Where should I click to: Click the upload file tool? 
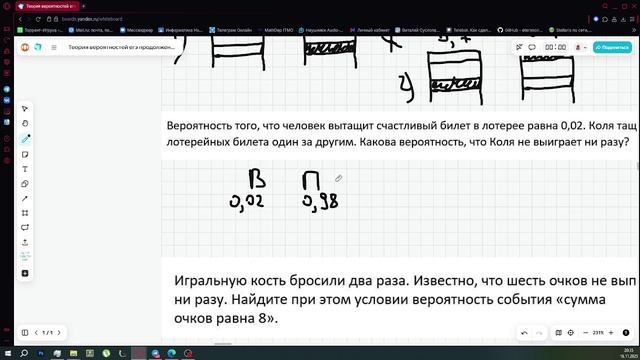(x=25, y=242)
